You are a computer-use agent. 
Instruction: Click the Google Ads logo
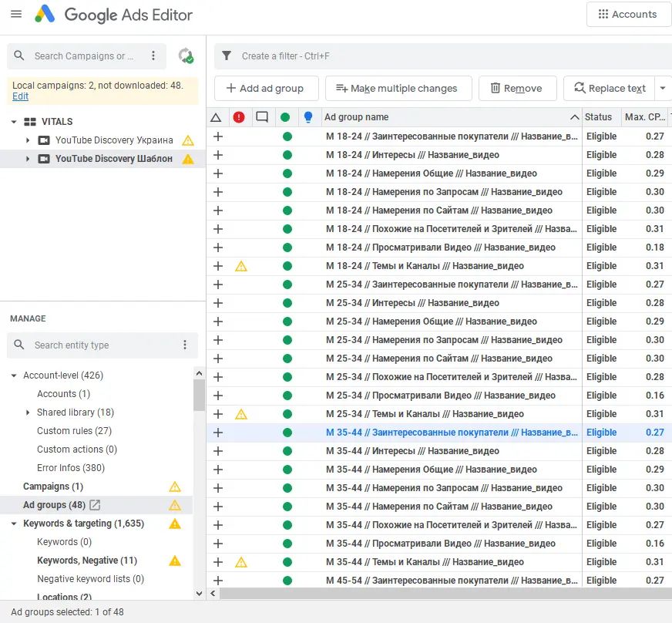tap(45, 14)
